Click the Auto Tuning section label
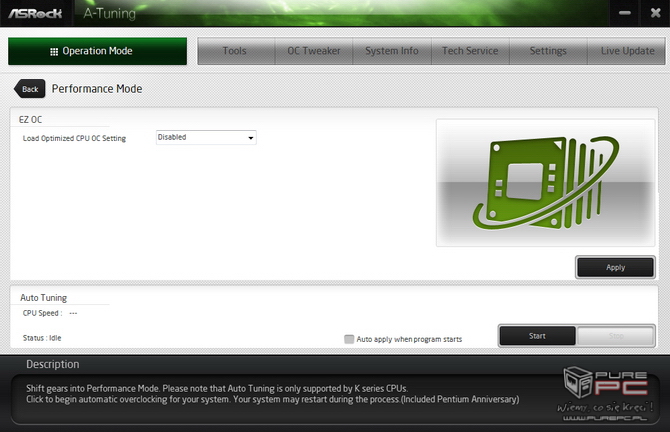The width and height of the screenshot is (670, 432). pos(44,298)
